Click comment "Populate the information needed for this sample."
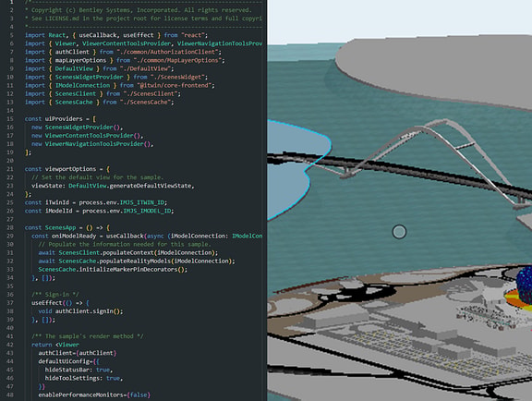 [x=125, y=245]
